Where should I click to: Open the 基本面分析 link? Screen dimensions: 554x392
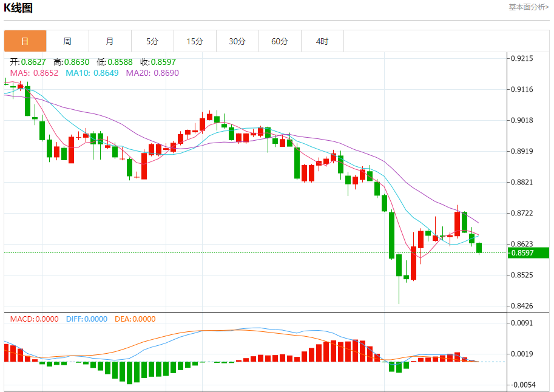[x=529, y=7]
